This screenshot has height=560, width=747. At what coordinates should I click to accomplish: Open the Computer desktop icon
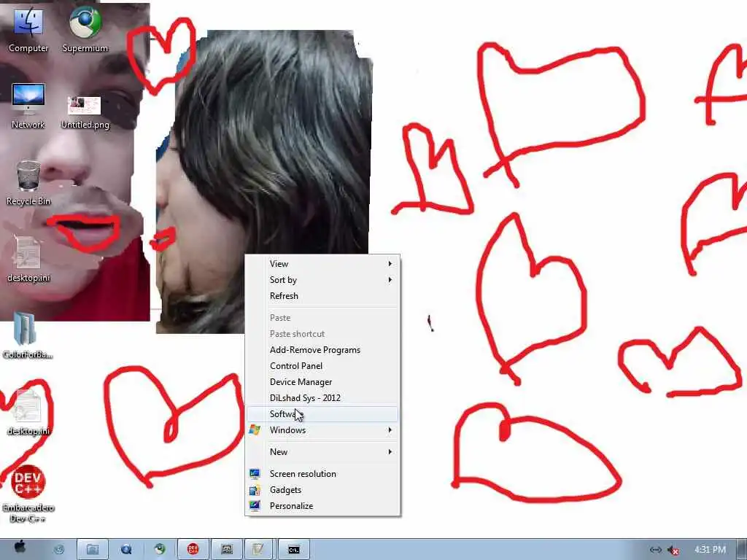28,29
